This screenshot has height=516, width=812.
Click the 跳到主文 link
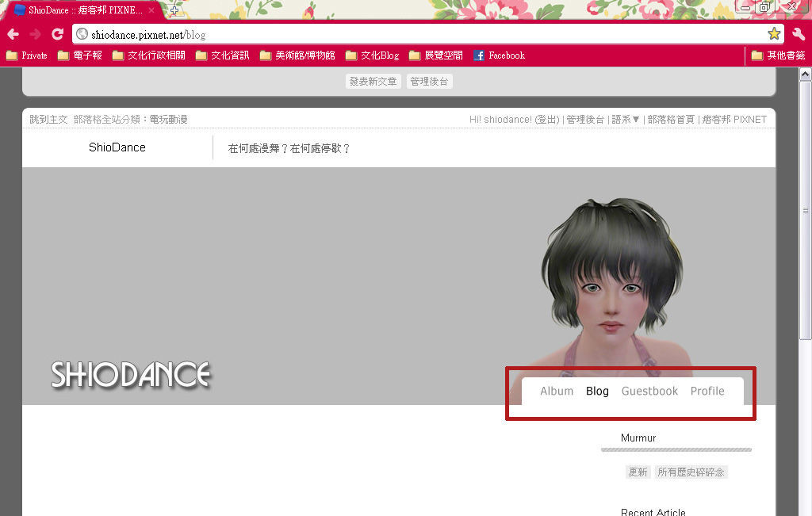48,120
